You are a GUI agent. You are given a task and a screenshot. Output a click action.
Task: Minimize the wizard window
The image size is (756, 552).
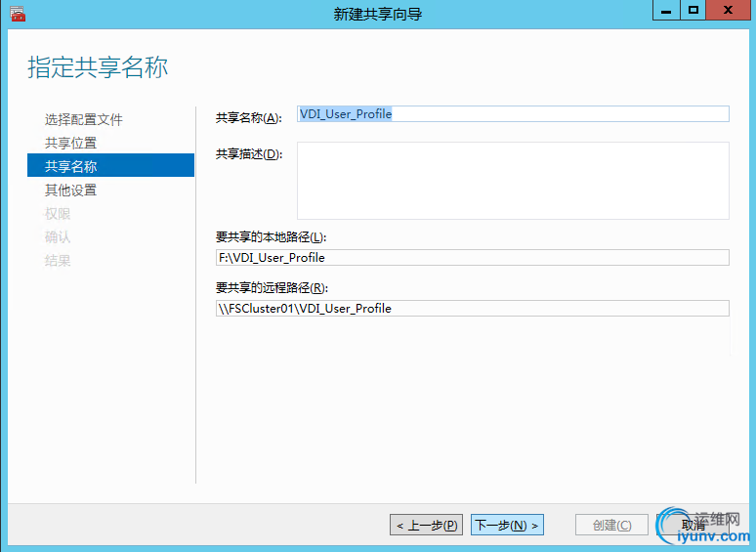(666, 10)
